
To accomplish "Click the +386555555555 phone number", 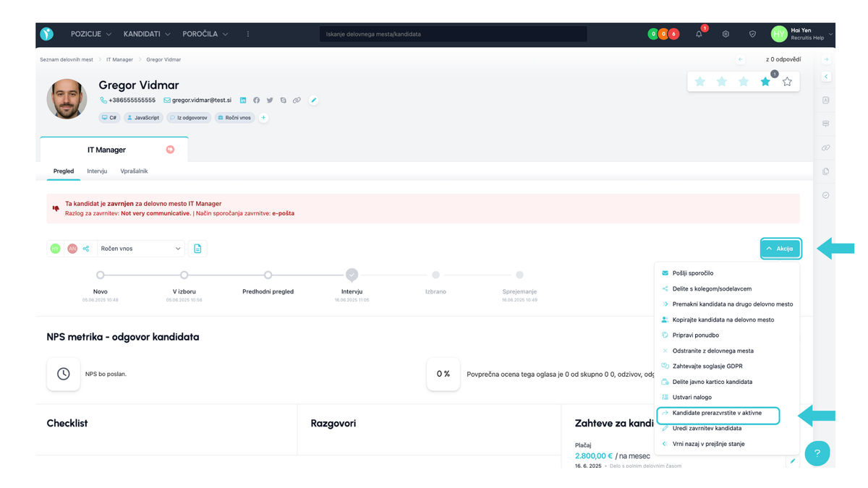I will [132, 100].
